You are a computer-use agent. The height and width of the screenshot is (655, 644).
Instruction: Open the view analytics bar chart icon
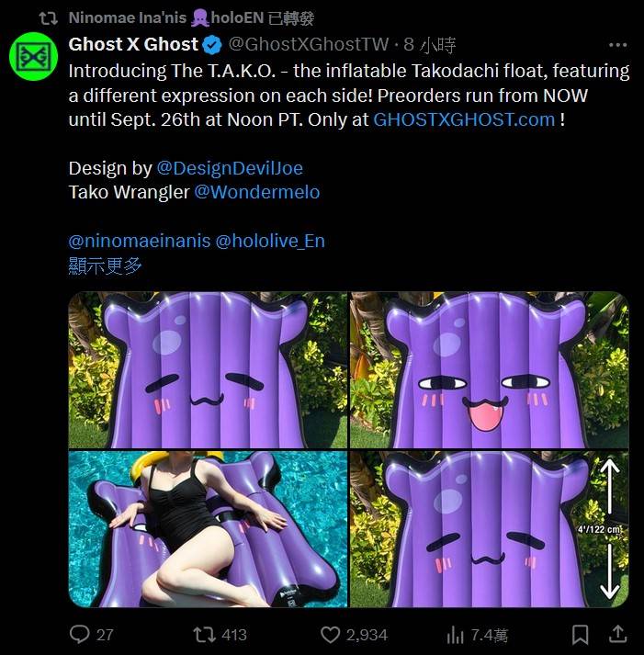(x=455, y=634)
